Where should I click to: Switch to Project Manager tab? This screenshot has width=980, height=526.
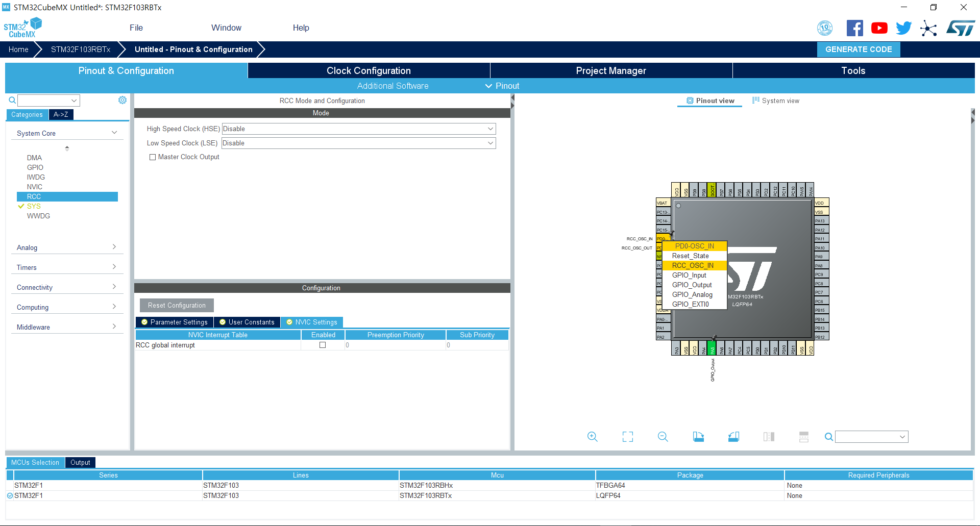[611, 70]
